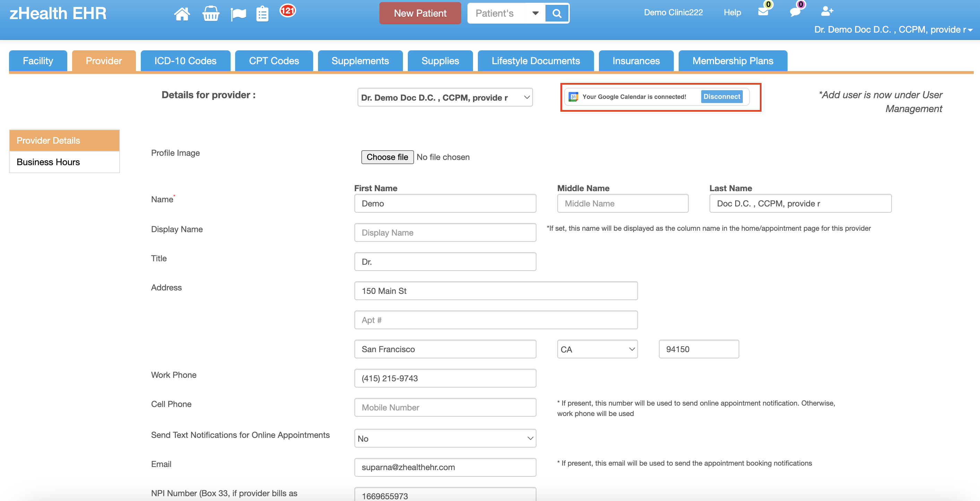This screenshot has height=501, width=980.
Task: Click Choose file for Profile Image
Action: 387,157
